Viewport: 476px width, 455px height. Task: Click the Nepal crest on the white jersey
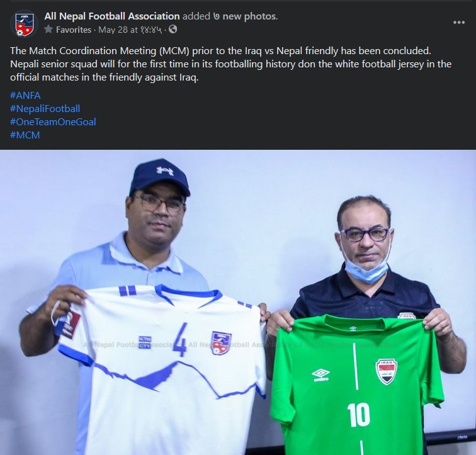click(221, 343)
